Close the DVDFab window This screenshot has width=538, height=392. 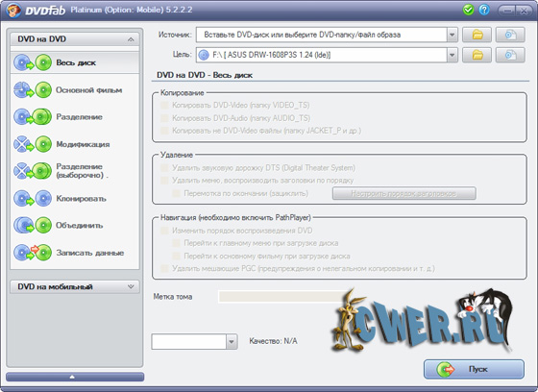524,11
